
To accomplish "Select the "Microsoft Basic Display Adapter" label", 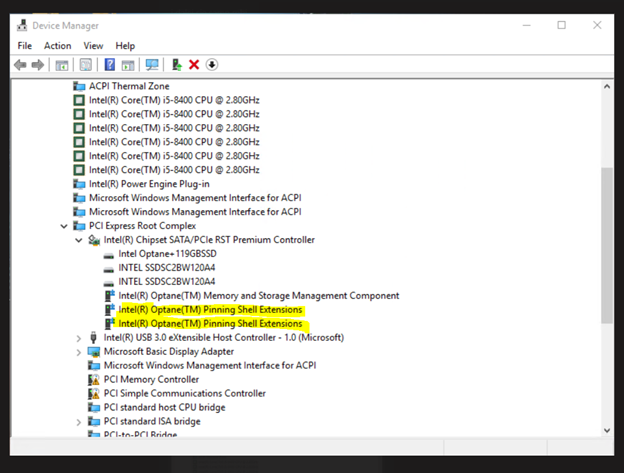I will click(x=169, y=352).
